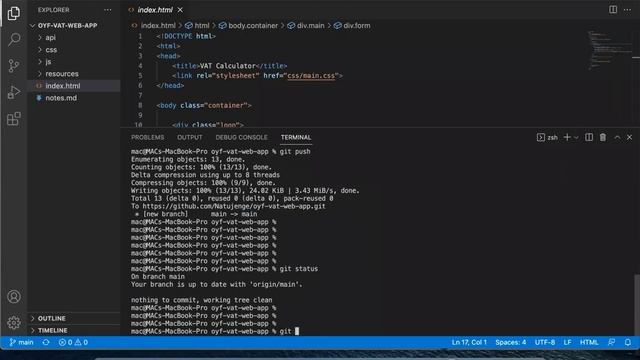Expand the api folder
Screen dimensions: 640x360
coord(50,38)
